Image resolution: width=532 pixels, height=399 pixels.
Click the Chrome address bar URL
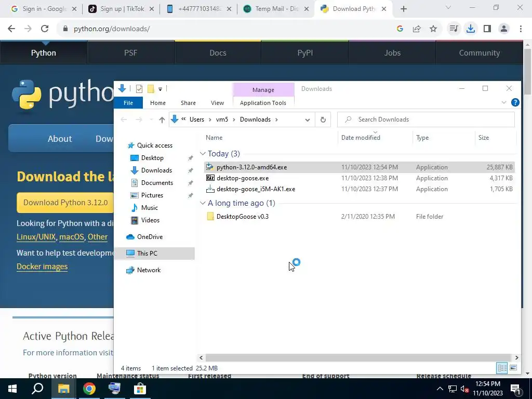pyautogui.click(x=112, y=29)
